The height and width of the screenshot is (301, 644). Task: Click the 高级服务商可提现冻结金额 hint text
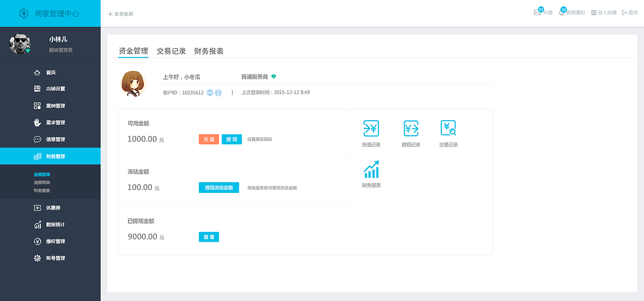coord(272,188)
